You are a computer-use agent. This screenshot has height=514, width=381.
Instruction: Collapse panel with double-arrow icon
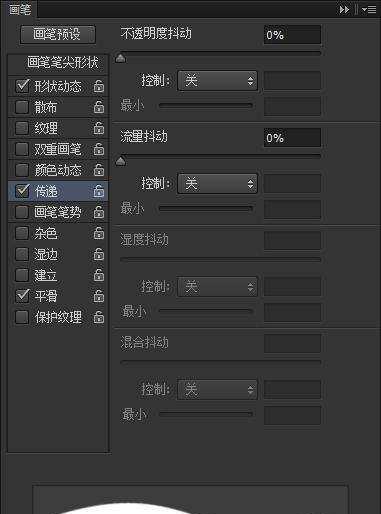(344, 10)
